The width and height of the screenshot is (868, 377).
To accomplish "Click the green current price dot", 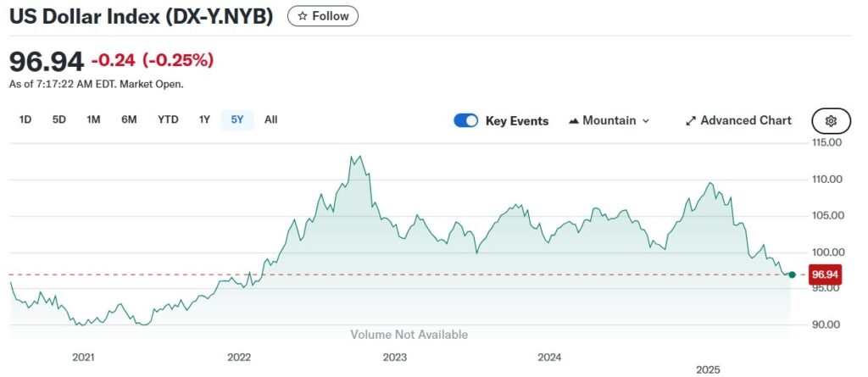I will click(x=792, y=274).
